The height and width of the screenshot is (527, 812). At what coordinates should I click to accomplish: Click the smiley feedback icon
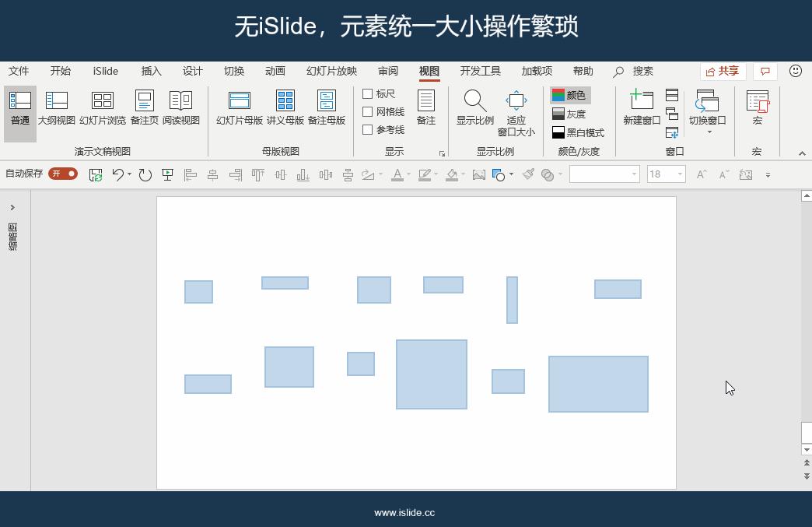(x=796, y=71)
